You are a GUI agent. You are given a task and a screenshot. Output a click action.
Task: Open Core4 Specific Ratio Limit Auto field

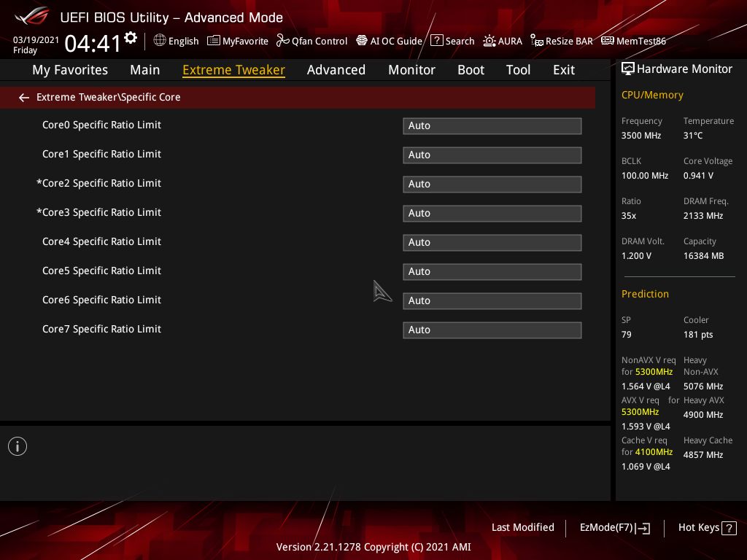492,242
